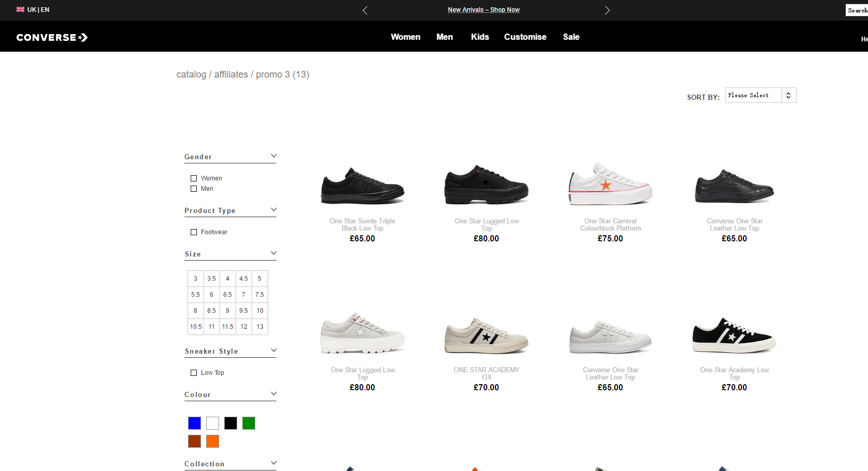
Task: Open the grey One Star Lugged Low Top image
Action: point(363,333)
